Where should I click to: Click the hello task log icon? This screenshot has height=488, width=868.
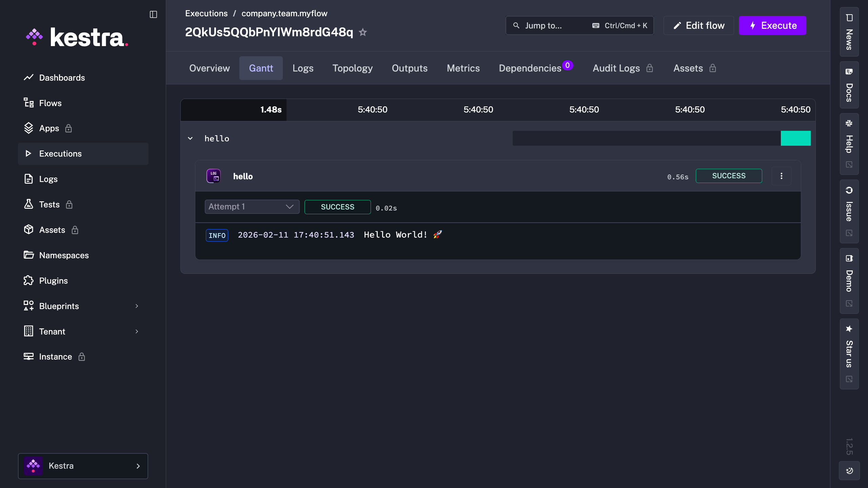[214, 176]
